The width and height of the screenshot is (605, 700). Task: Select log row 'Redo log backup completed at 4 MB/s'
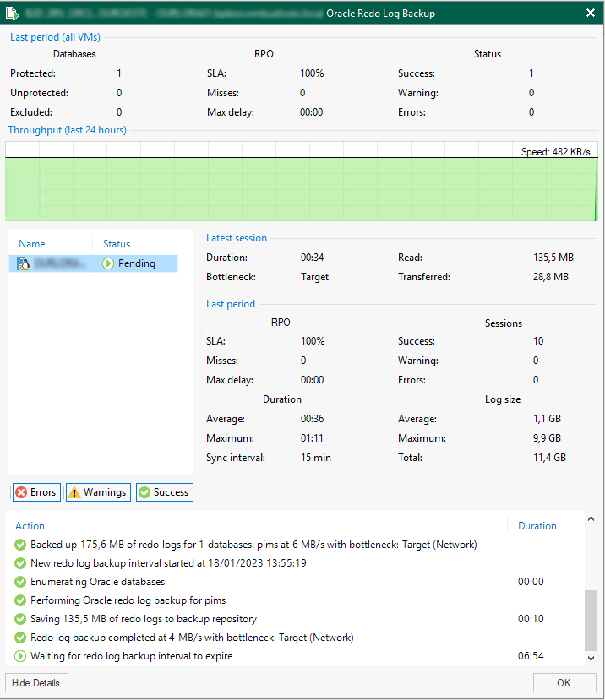click(x=295, y=638)
